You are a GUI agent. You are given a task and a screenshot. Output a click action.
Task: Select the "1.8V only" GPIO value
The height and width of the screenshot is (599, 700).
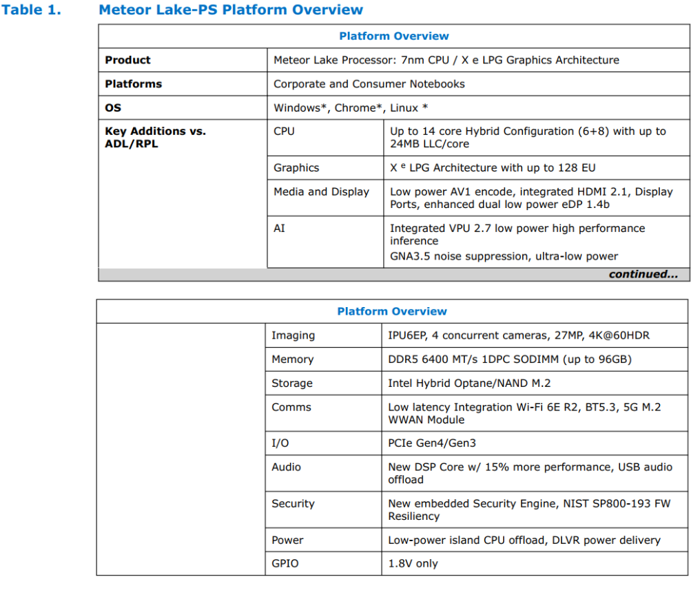click(x=413, y=563)
